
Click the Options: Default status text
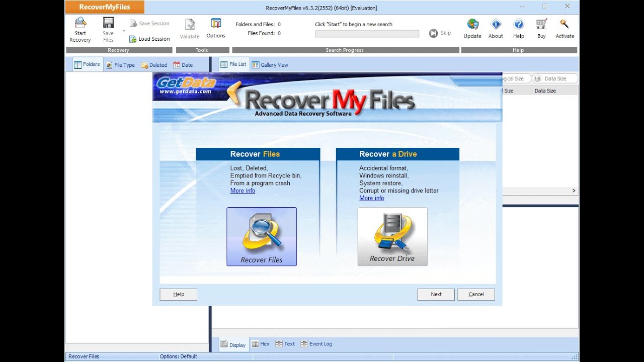(179, 356)
